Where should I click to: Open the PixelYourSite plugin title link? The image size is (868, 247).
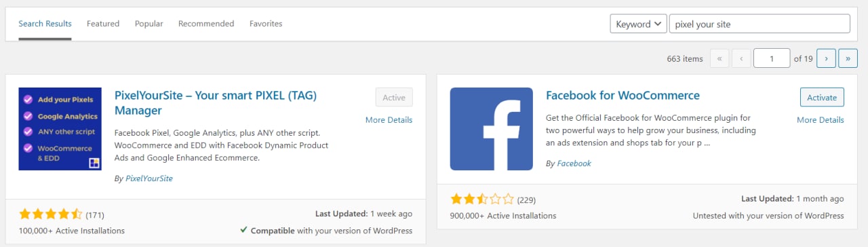tap(216, 102)
